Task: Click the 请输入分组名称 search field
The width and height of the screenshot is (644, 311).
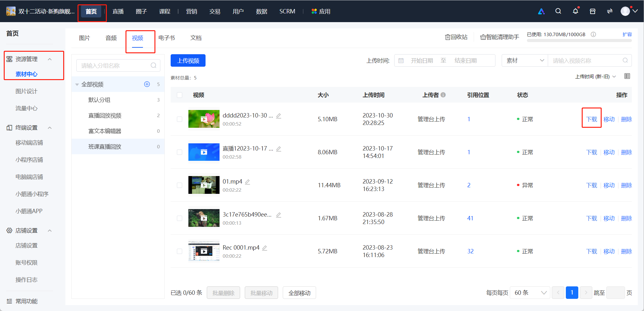Action: [118, 65]
